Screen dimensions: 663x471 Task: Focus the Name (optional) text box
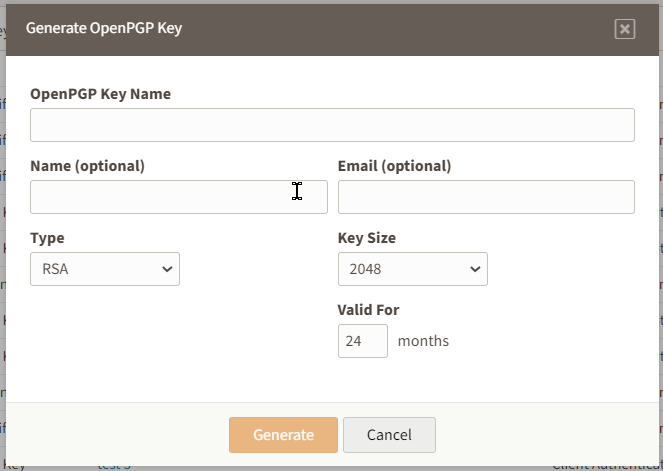pos(179,197)
